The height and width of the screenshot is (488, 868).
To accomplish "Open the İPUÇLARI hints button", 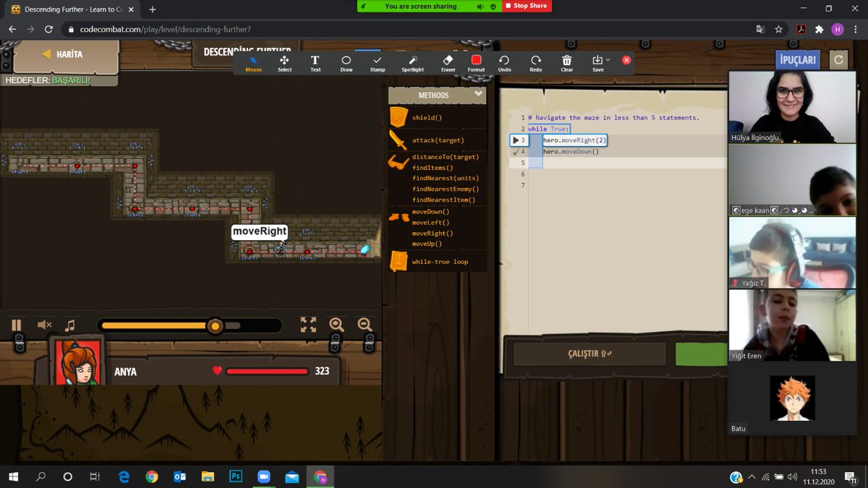I will point(798,60).
